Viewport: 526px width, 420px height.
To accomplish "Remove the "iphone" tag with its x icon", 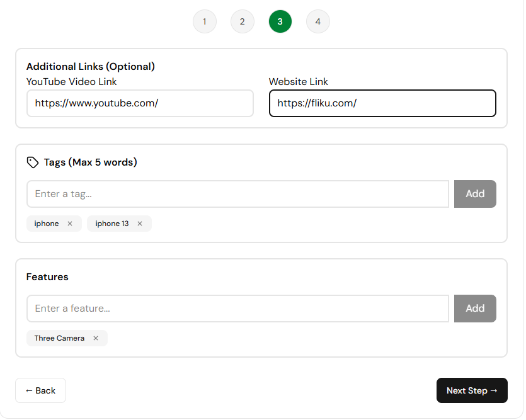I will [x=70, y=224].
